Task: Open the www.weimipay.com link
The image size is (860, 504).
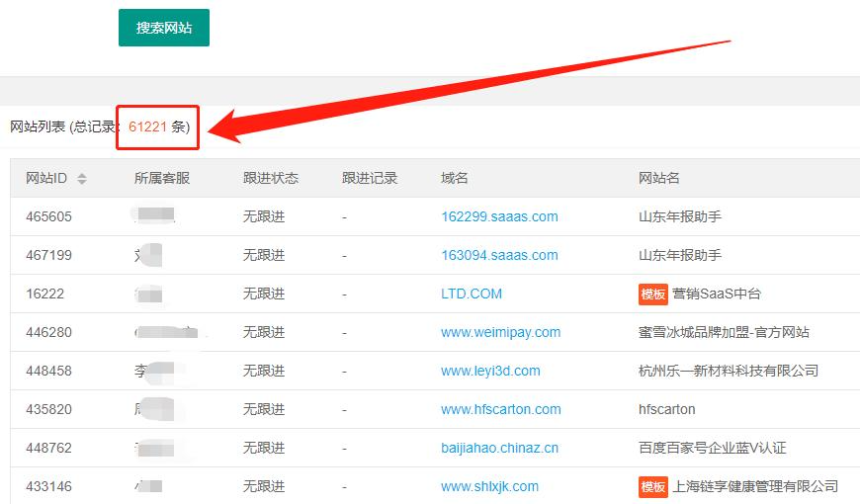Action: pos(500,332)
